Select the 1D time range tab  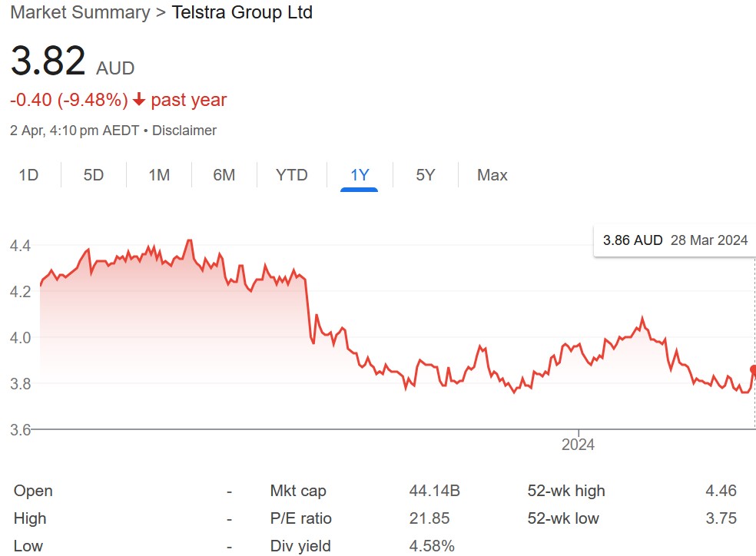[x=28, y=175]
